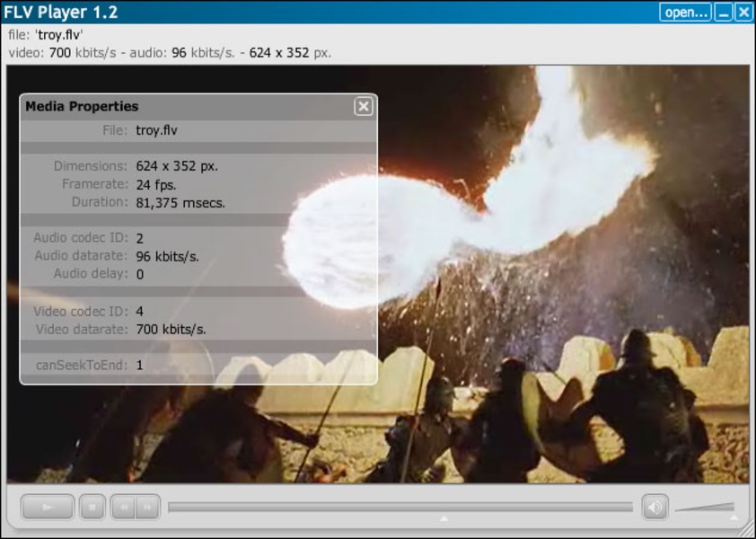Mute audio with the speaker icon

tap(655, 507)
